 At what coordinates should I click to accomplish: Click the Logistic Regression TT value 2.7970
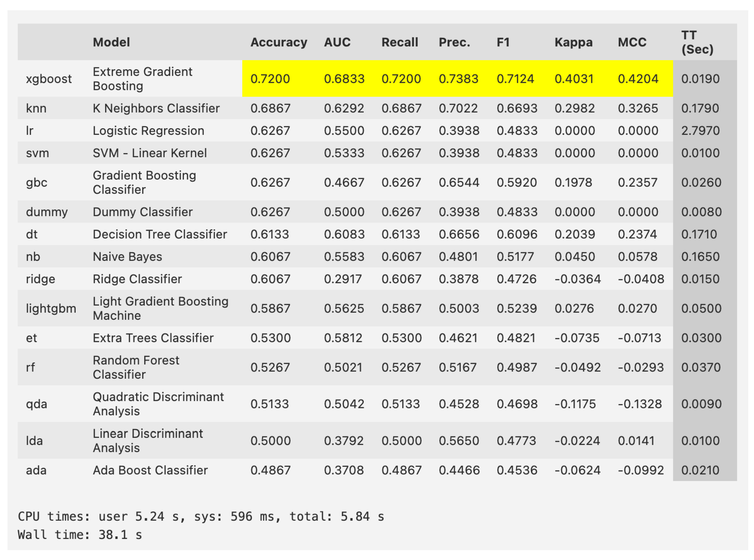point(700,130)
